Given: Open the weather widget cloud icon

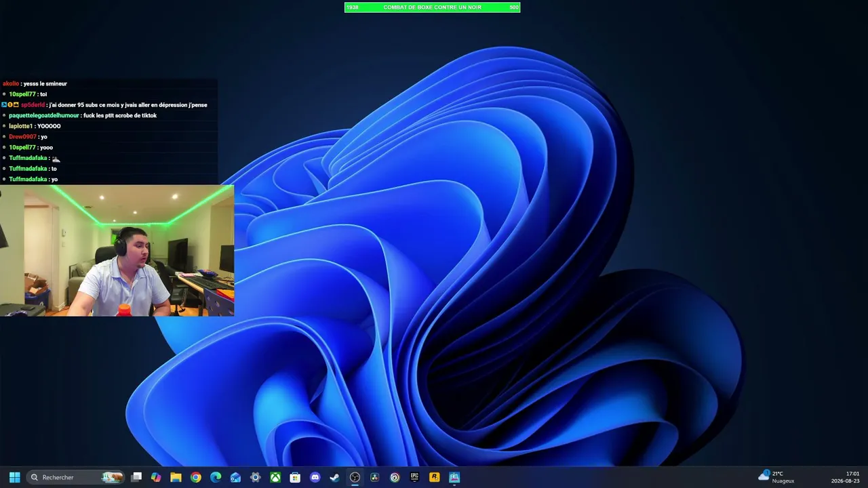Looking at the screenshot, I should 764,476.
